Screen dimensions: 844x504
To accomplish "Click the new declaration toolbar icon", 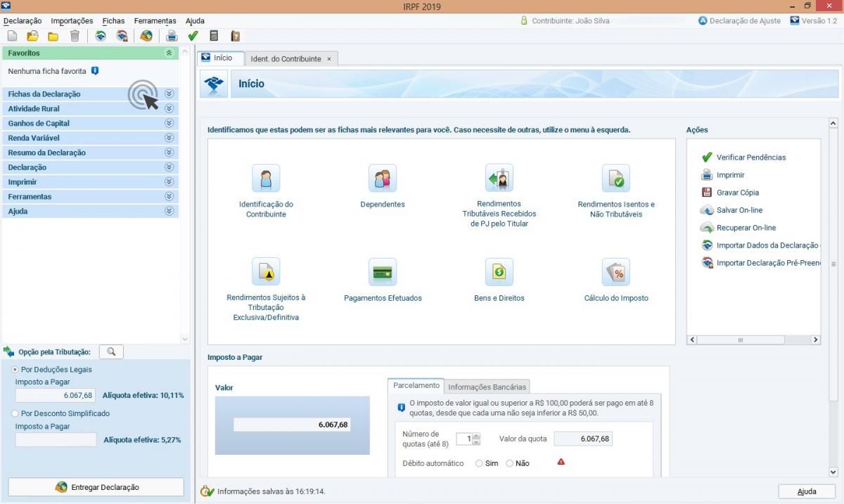I will click(x=12, y=36).
